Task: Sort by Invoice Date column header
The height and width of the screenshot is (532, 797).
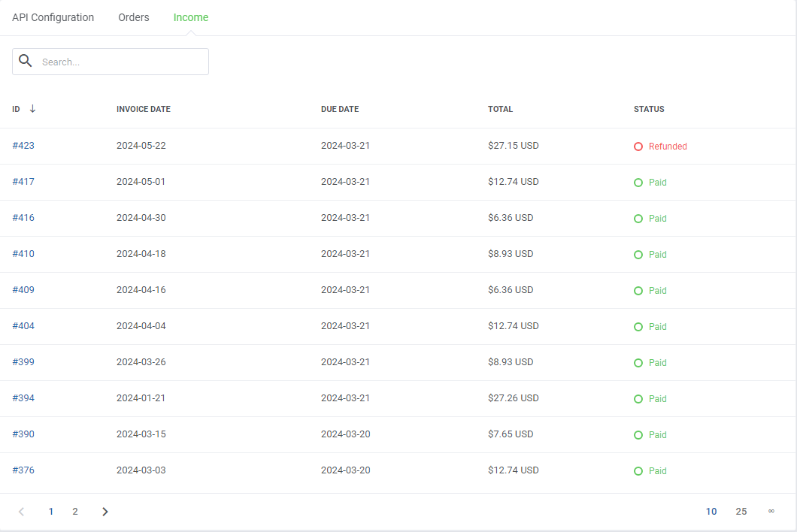Action: 144,109
